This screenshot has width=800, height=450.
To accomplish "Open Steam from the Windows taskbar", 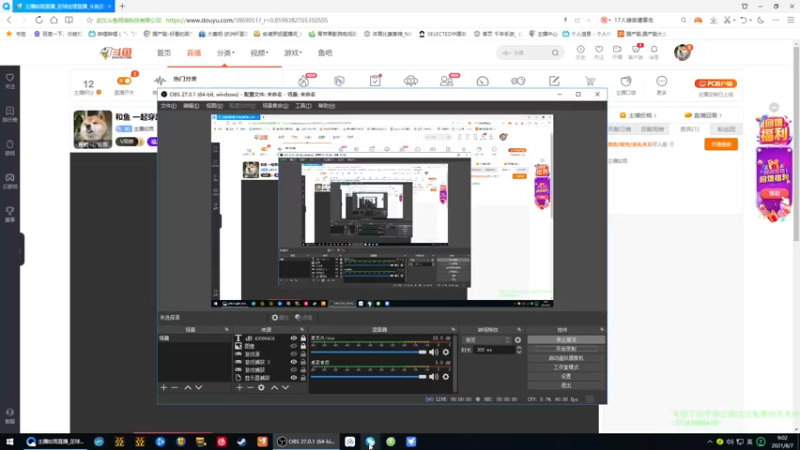I will (242, 442).
